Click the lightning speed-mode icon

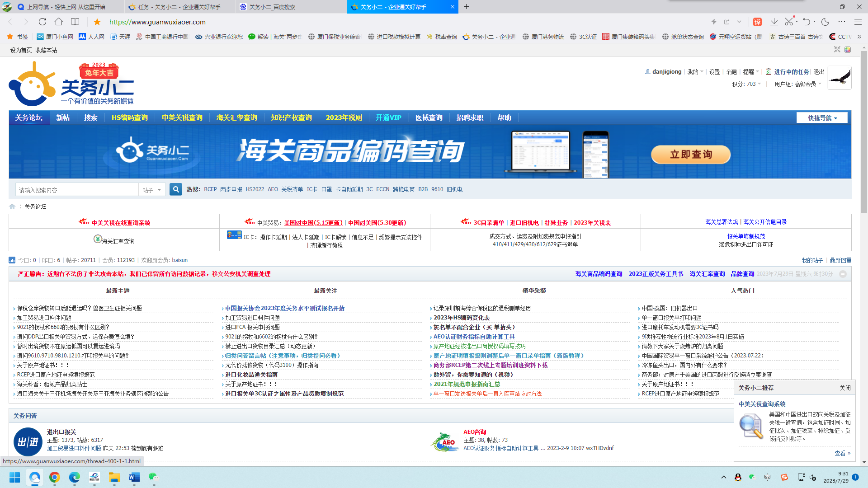point(714,22)
